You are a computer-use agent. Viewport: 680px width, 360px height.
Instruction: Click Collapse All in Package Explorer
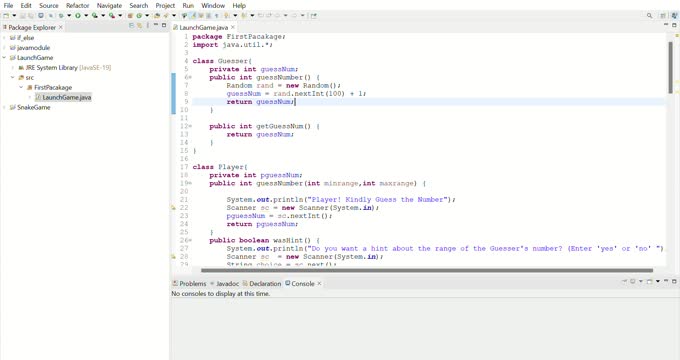coord(131,26)
